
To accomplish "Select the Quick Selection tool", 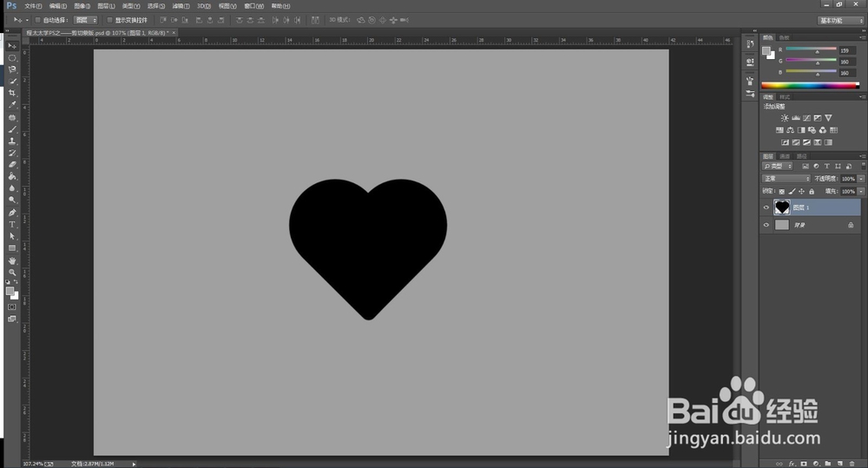I will 12,82.
